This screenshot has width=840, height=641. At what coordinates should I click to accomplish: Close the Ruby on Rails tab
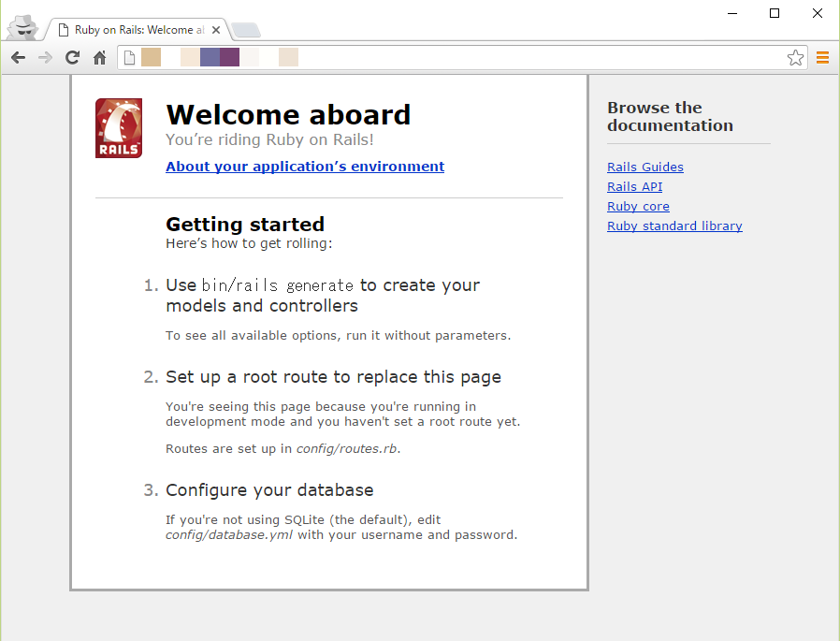216,30
